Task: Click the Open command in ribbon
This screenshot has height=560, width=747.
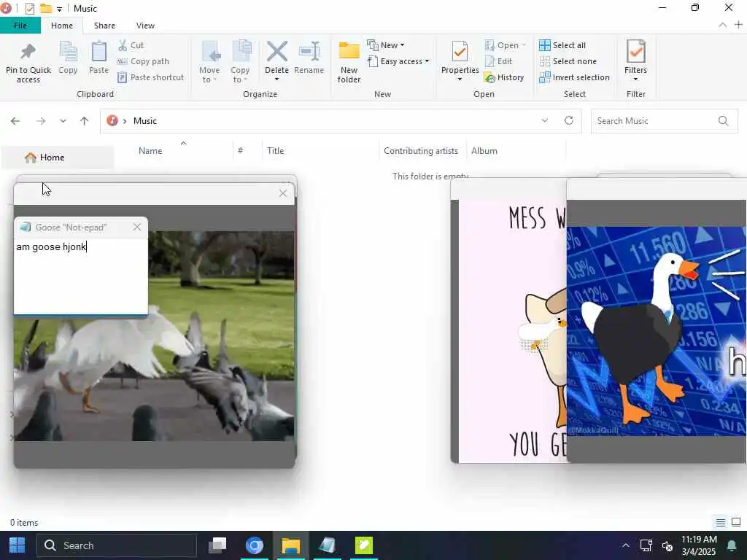Action: point(505,45)
